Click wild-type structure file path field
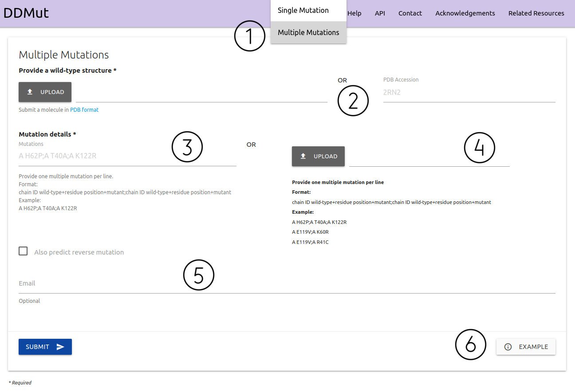 pos(201,92)
